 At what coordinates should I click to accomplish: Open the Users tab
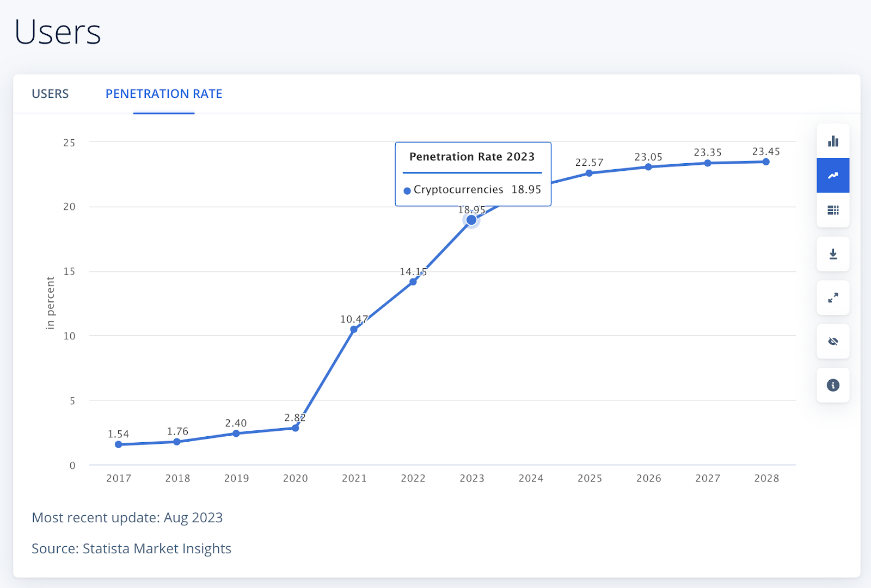[x=50, y=94]
